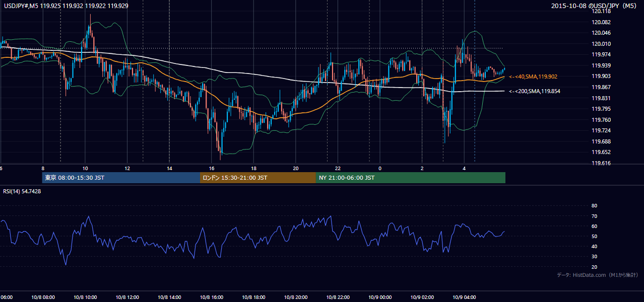Click RSI scale label 50
644x302 pixels.
(594, 236)
